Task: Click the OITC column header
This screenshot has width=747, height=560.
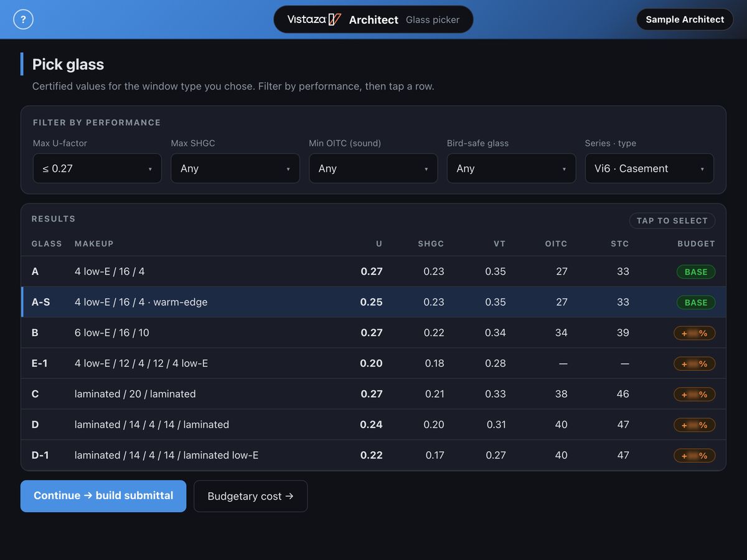Action: tap(557, 244)
